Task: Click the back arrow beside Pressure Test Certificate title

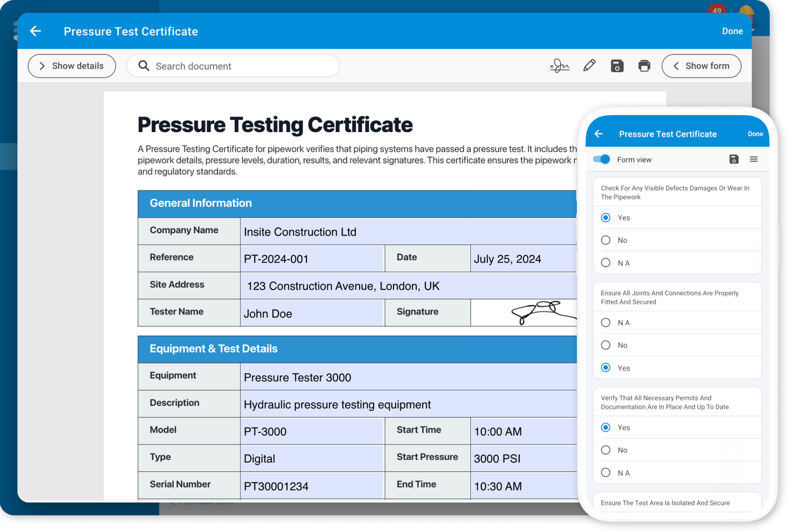Action: tap(35, 31)
